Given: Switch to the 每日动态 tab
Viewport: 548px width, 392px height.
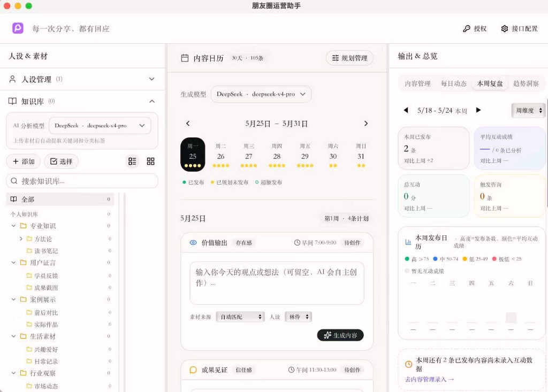Looking at the screenshot, I should coord(453,83).
